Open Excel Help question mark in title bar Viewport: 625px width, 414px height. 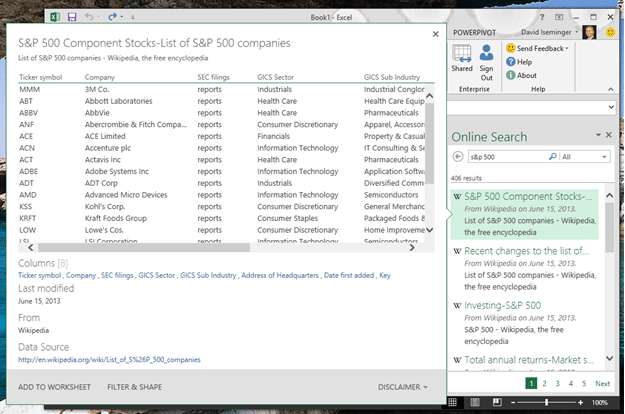coord(541,17)
